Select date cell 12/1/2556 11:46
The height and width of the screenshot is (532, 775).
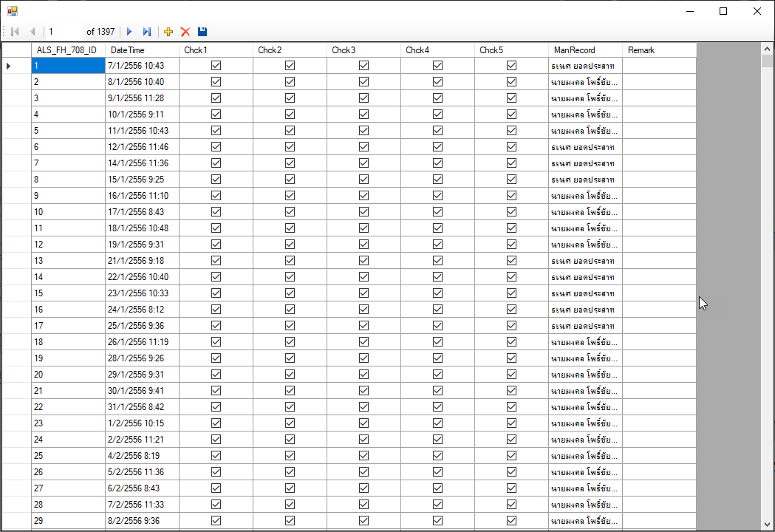click(x=142, y=147)
